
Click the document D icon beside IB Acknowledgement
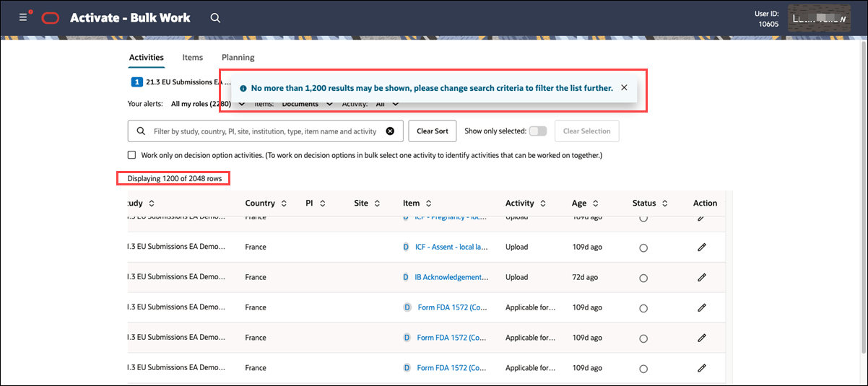(406, 277)
